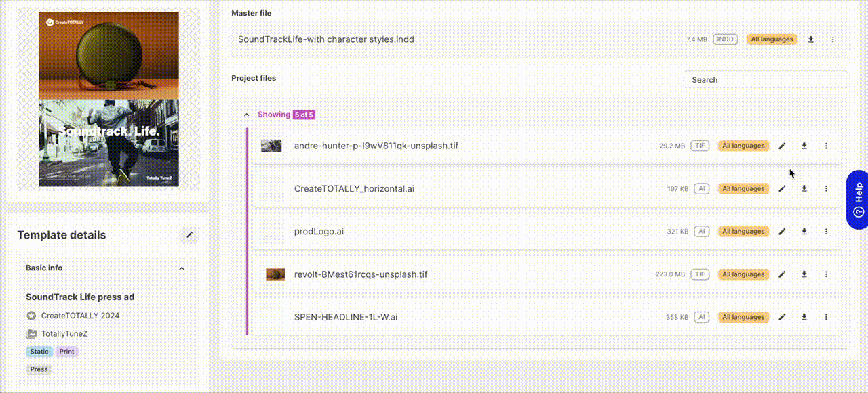The width and height of the screenshot is (868, 393).
Task: Edit SPEN-HEADLINE-1L-W.ai file
Action: [782, 317]
